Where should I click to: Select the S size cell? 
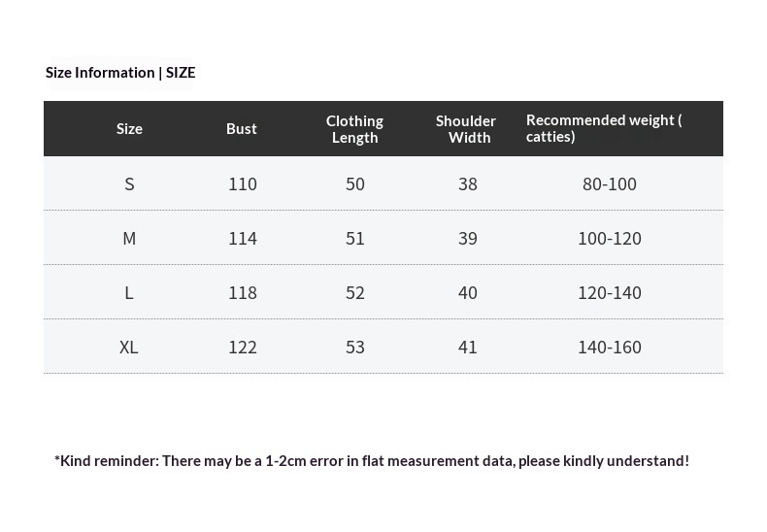[129, 183]
